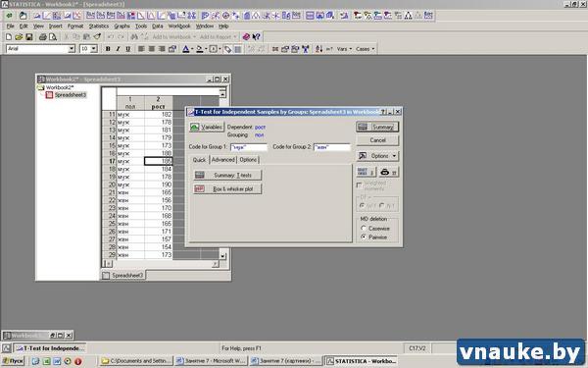Click Code for Group 2 field

[x=332, y=147]
